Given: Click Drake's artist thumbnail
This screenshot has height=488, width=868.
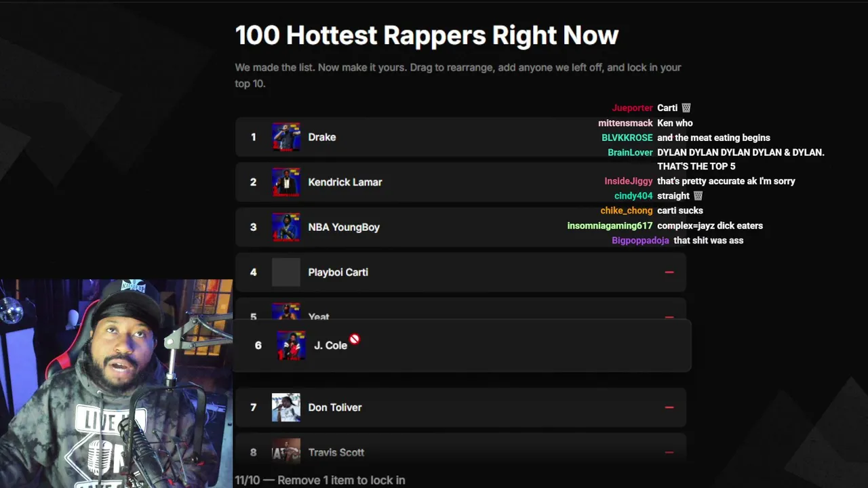Looking at the screenshot, I should click(x=286, y=137).
